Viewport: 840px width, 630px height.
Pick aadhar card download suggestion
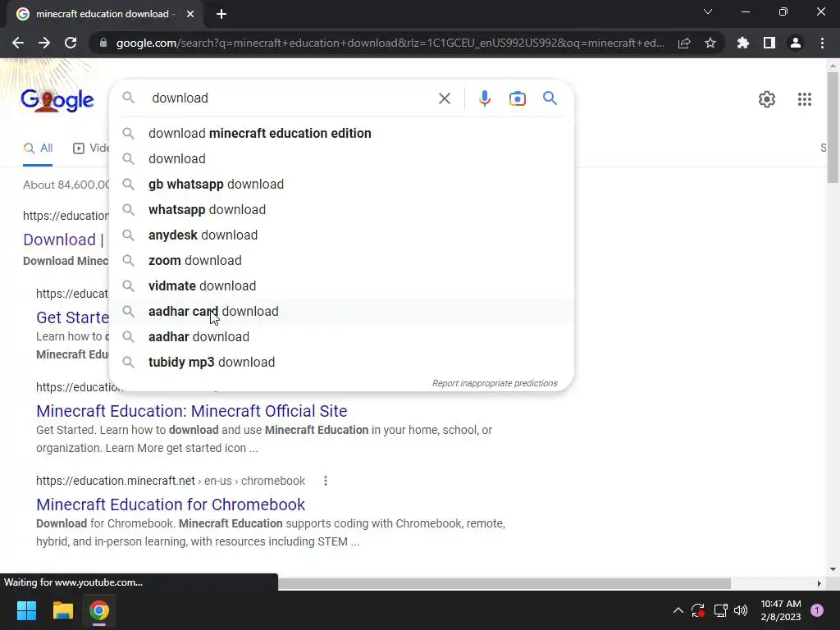[341, 311]
